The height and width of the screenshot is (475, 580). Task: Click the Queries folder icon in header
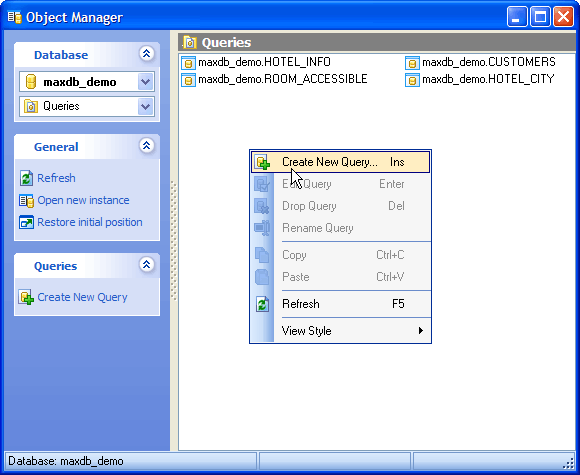tap(189, 43)
